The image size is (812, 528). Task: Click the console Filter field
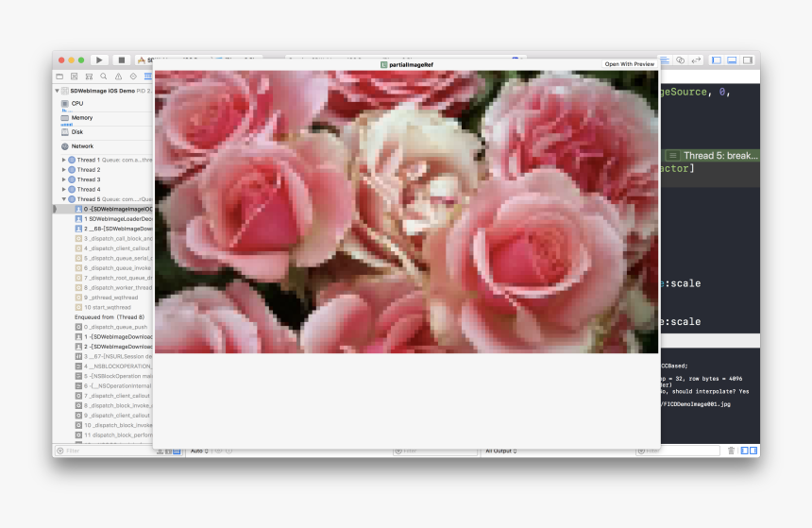click(678, 451)
